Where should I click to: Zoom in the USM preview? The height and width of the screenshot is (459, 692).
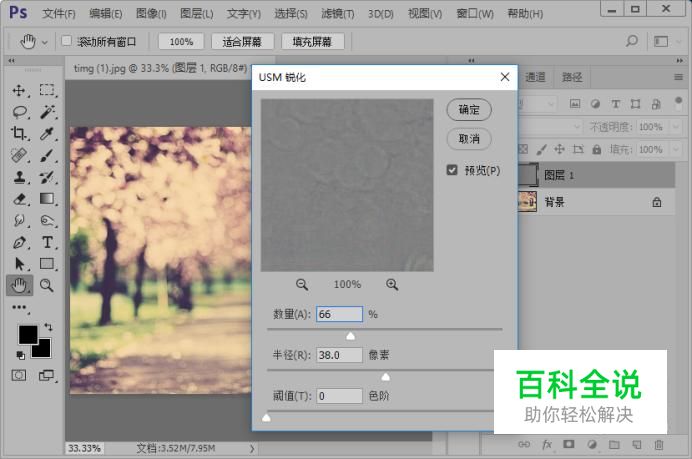[392, 285]
